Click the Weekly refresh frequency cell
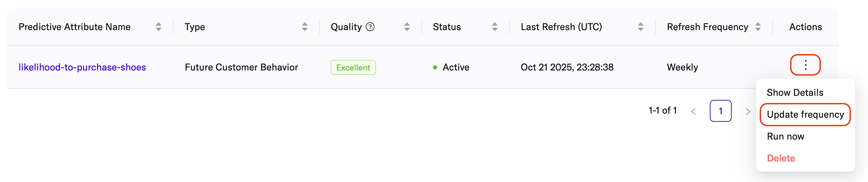 682,67
